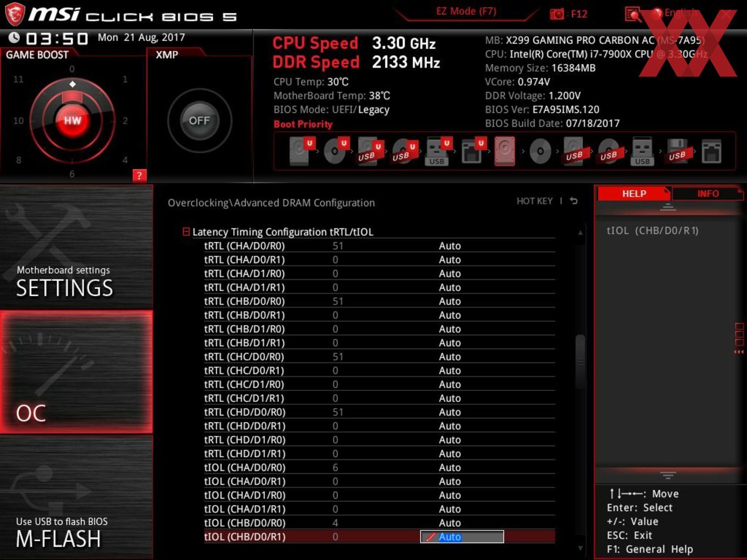The image size is (747, 560).
Task: Set the Auto field of tRTL (CHD/D0/R0)
Action: pos(450,412)
